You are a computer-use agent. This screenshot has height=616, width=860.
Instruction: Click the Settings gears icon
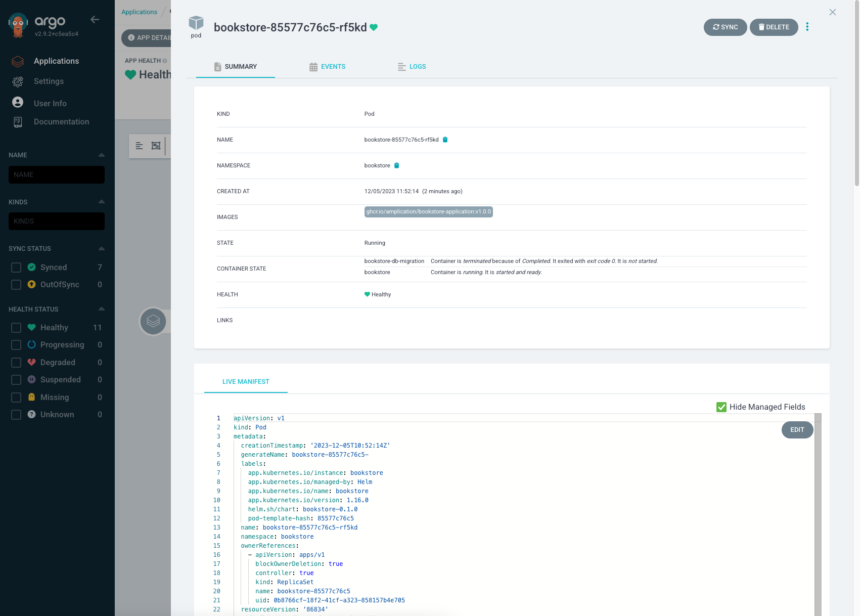(x=18, y=81)
